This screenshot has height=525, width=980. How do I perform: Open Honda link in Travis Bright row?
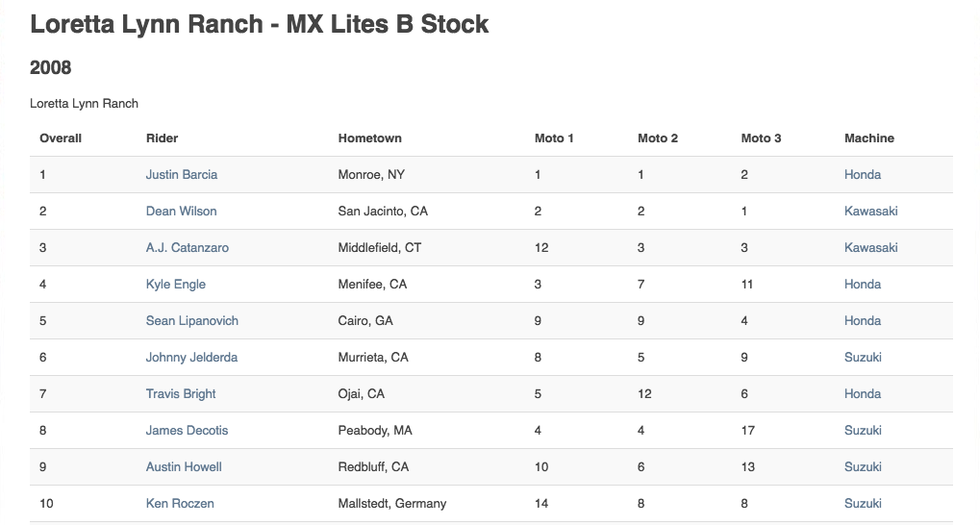click(x=863, y=394)
